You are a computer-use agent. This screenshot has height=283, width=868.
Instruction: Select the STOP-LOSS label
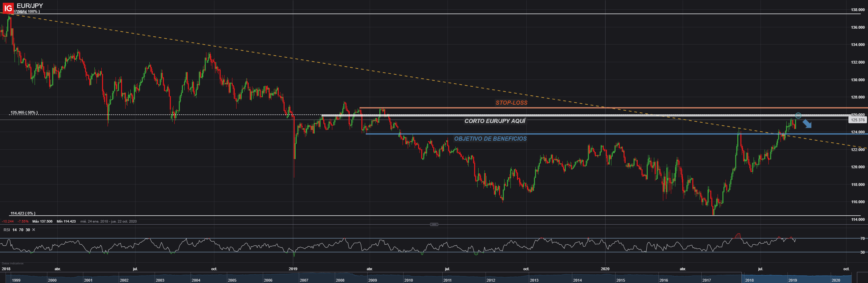click(511, 103)
